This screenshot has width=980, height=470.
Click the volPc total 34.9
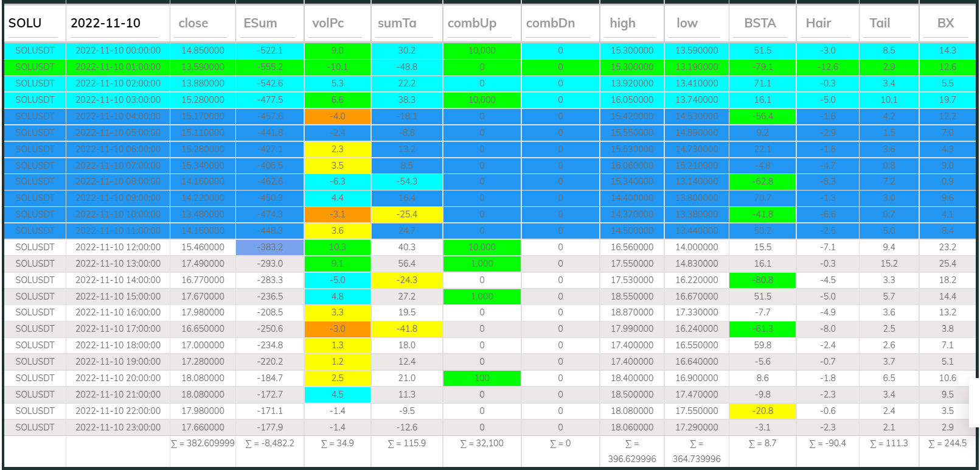tap(338, 443)
